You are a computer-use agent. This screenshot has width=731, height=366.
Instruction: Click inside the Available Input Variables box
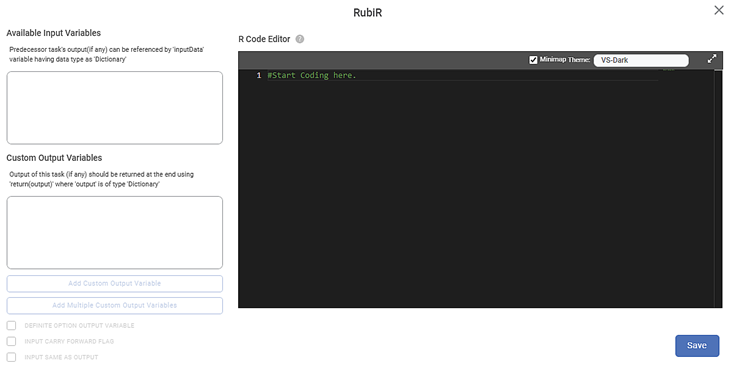115,108
